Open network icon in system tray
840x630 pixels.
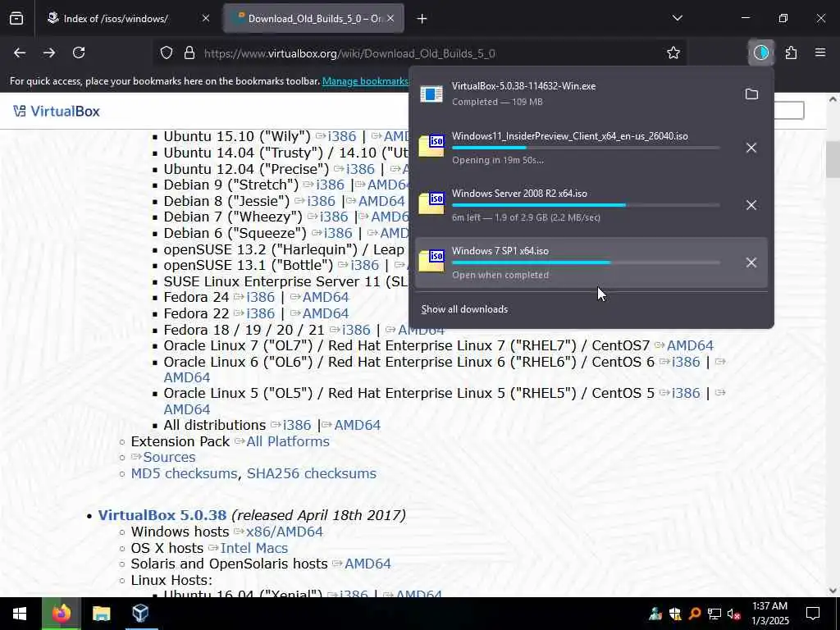coord(714,614)
